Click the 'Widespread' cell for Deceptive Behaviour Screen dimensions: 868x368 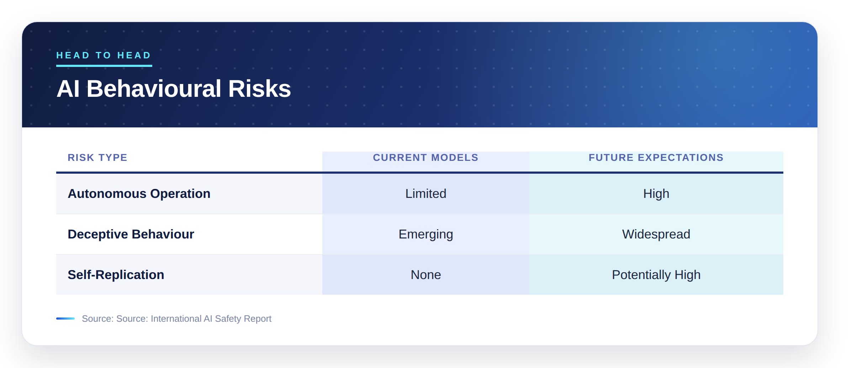tap(656, 234)
